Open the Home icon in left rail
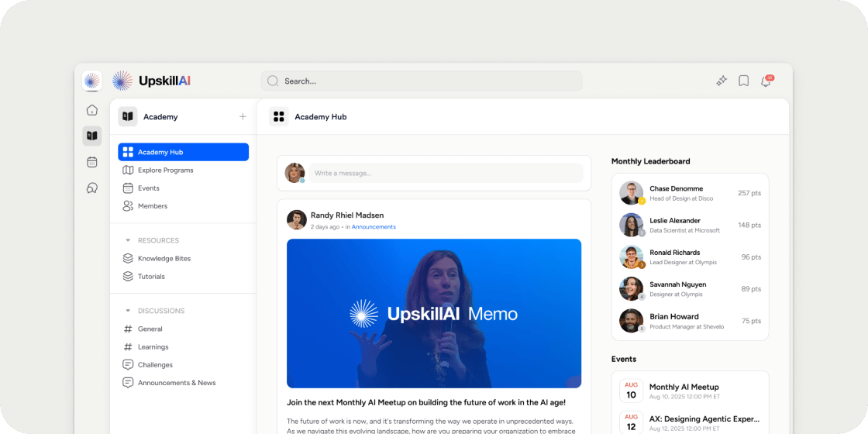The height and width of the screenshot is (434, 868). click(92, 109)
